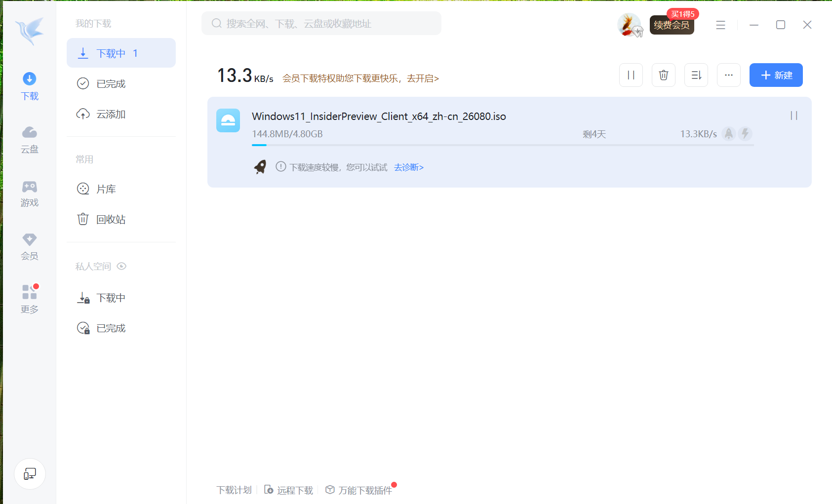832x504 pixels.
Task: Open the 云添加 cloud add tab
Action: 111,114
